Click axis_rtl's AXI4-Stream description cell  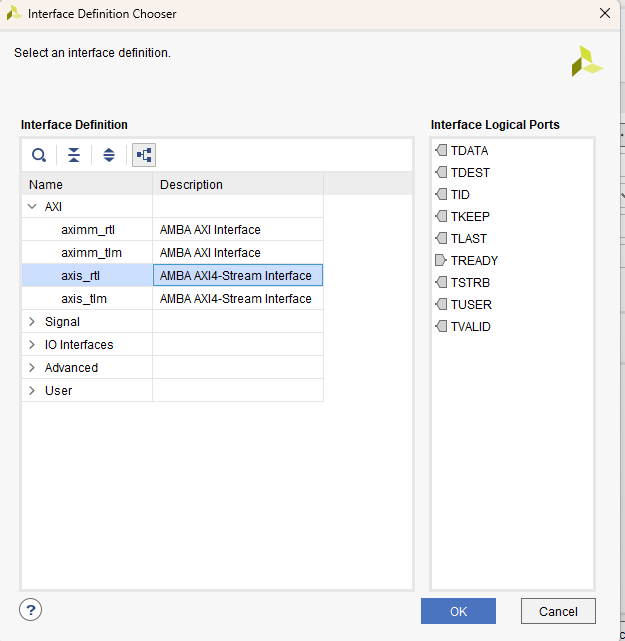coord(238,276)
